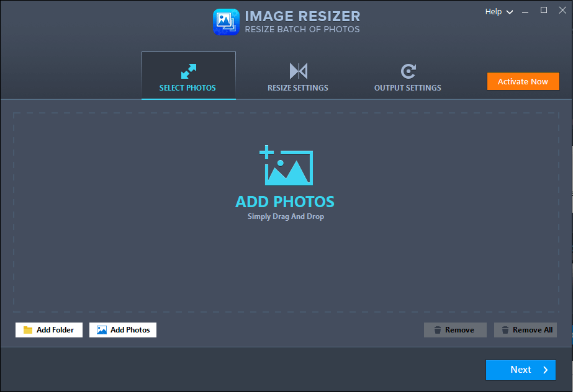Screen dimensions: 573x392
Task: Click the Activate Now button
Action: pyautogui.click(x=523, y=81)
